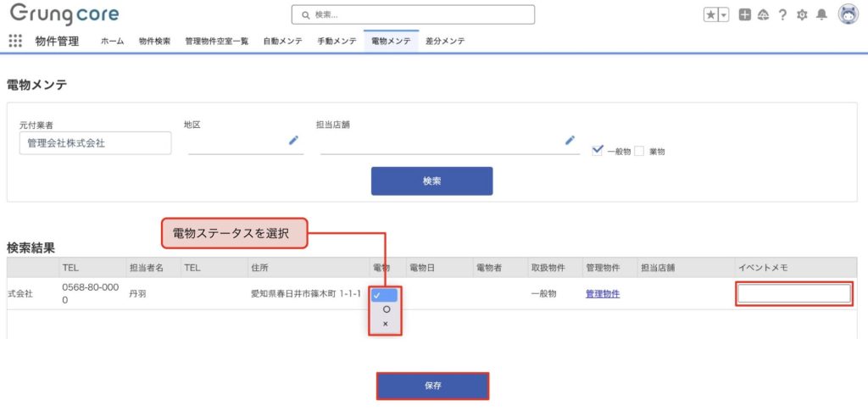Click the イベントメモ input field

[x=793, y=294]
